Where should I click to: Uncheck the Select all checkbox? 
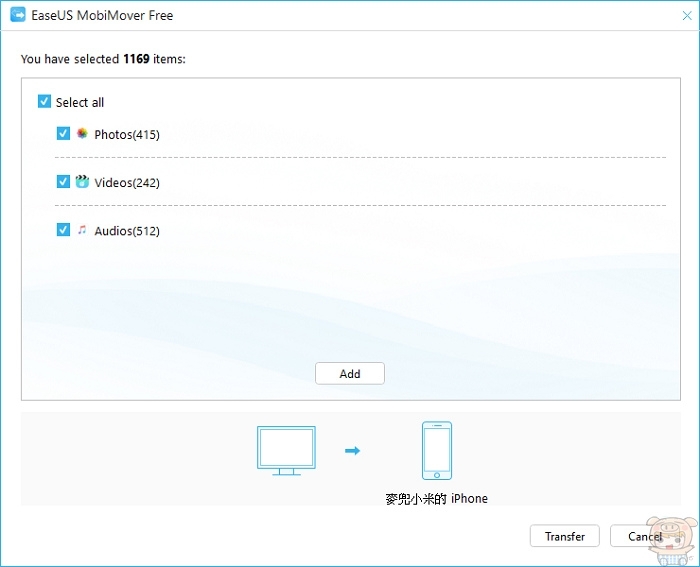click(x=44, y=102)
